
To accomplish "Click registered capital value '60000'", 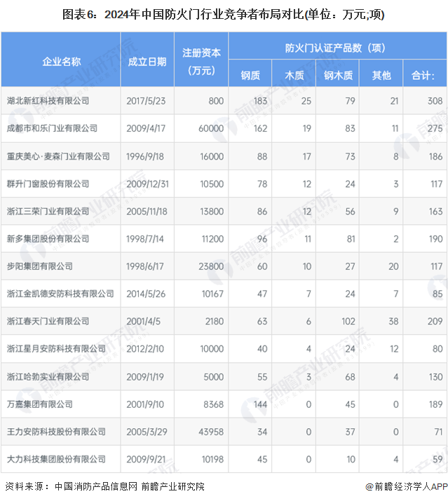I will tap(211, 128).
